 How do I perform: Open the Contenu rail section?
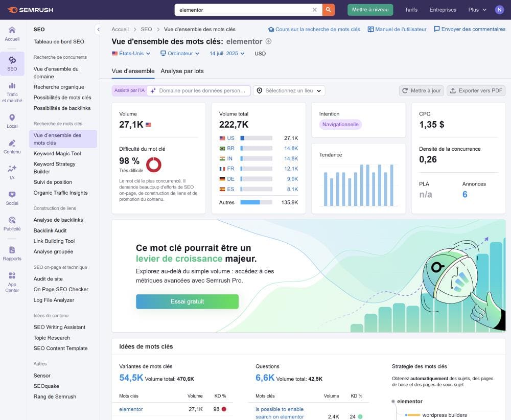point(12,147)
